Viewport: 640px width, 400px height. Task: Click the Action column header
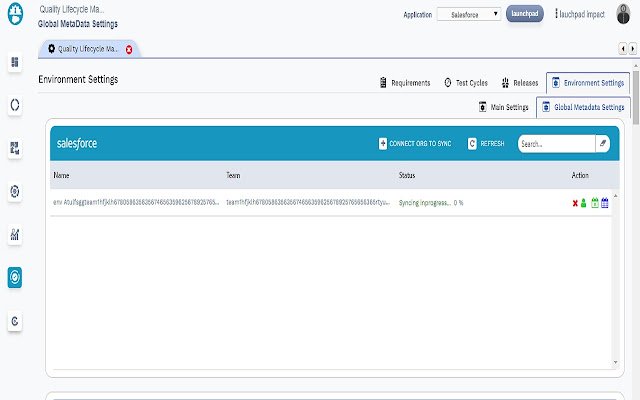[580, 175]
